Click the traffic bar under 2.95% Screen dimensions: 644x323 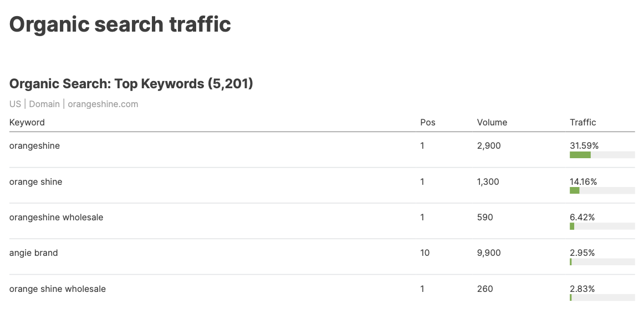602,261
